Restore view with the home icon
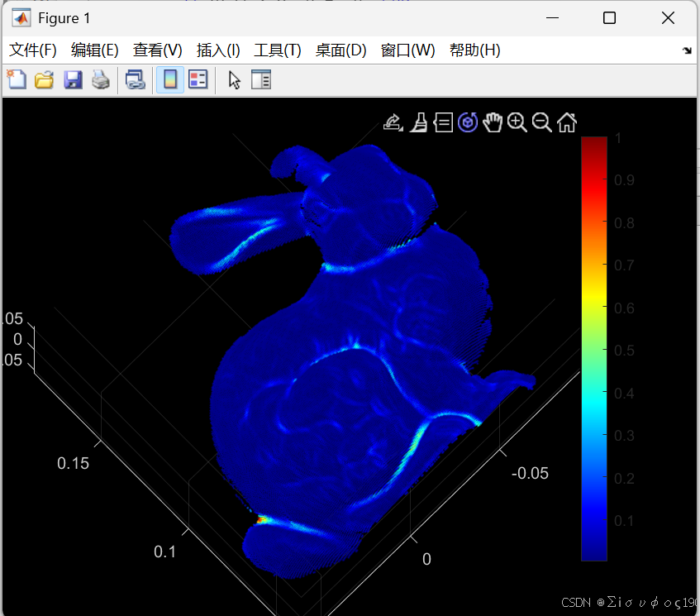The width and height of the screenshot is (700, 616). click(x=567, y=122)
